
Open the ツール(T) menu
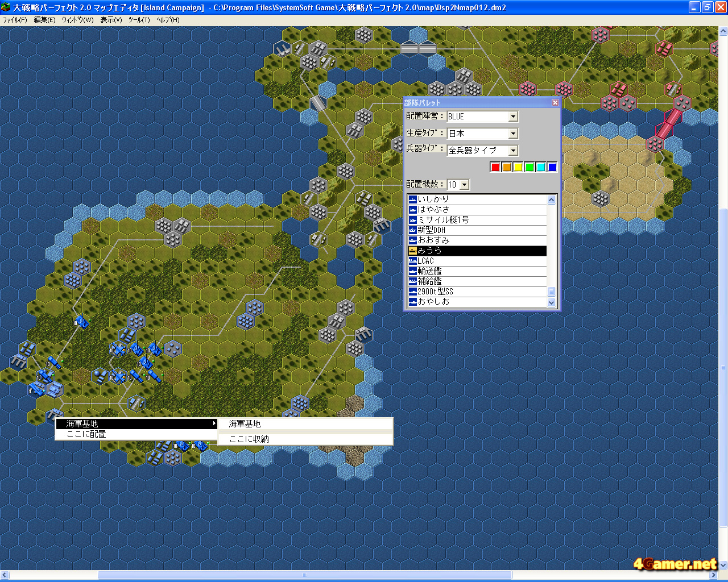tap(139, 20)
